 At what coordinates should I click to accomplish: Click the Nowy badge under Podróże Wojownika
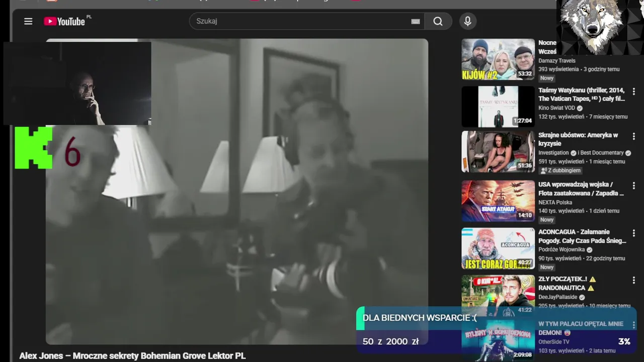pos(547,267)
